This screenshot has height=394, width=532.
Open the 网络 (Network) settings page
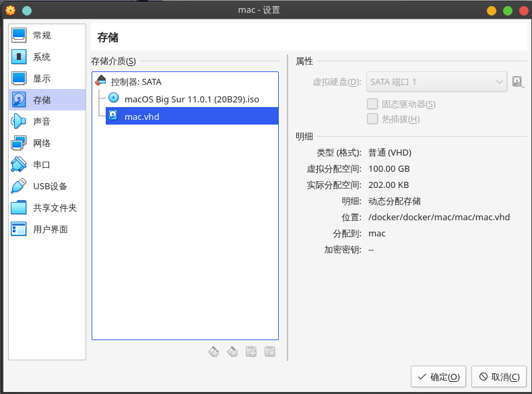coord(47,143)
